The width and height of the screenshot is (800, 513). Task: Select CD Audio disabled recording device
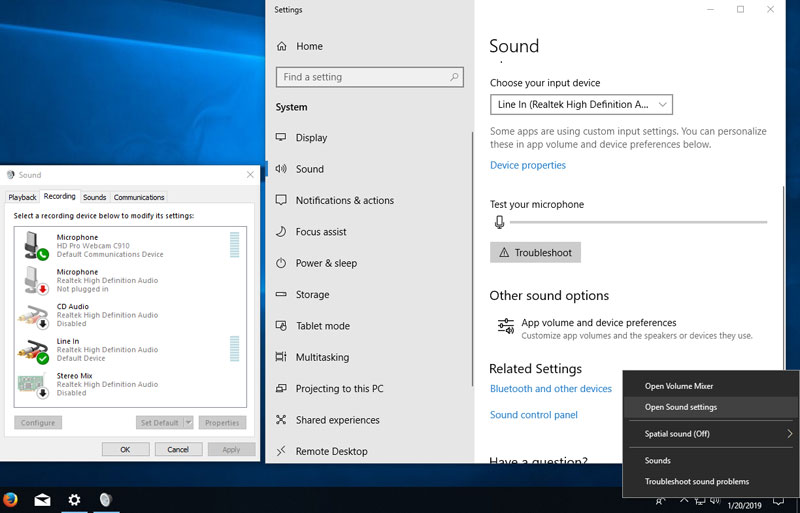point(130,315)
